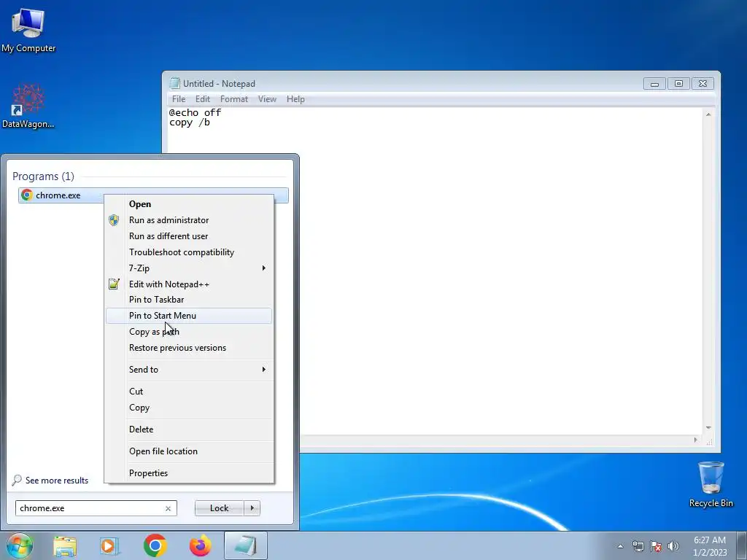Choose Troubleshoot compatibility
Screen dimensions: 747x560
(x=189, y=252)
